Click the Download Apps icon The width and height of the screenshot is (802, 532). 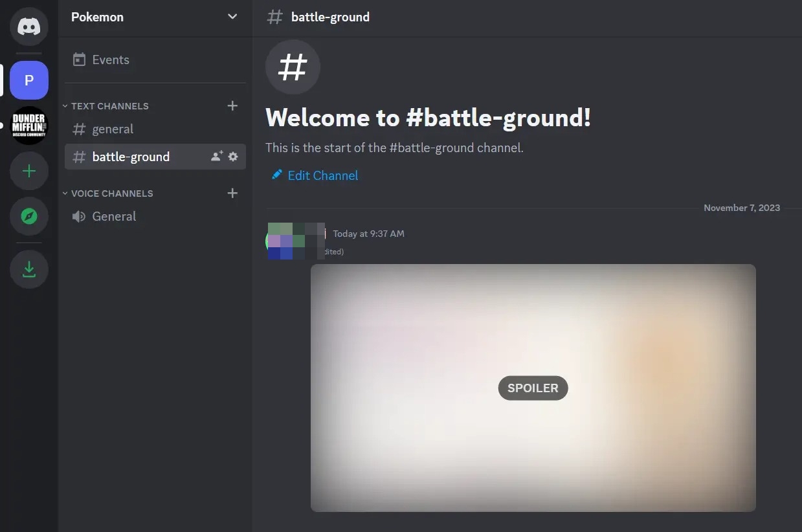28,269
